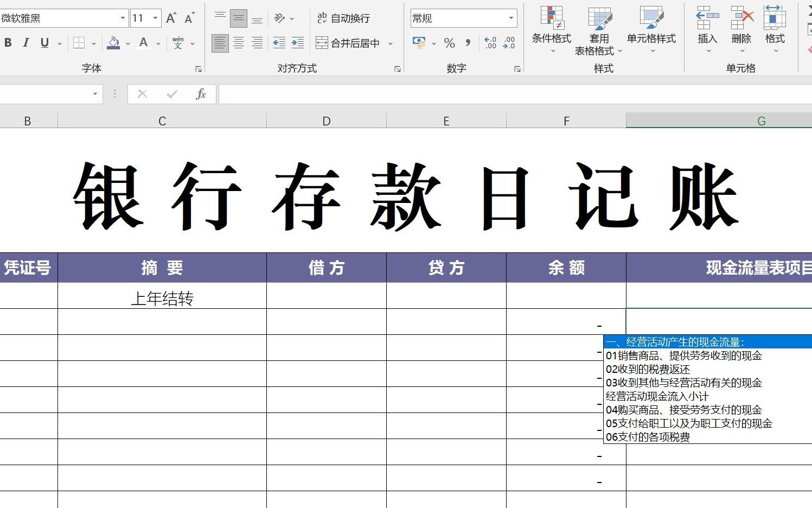812x508 pixels.
Task: Open the font color picker
Action: (144, 42)
